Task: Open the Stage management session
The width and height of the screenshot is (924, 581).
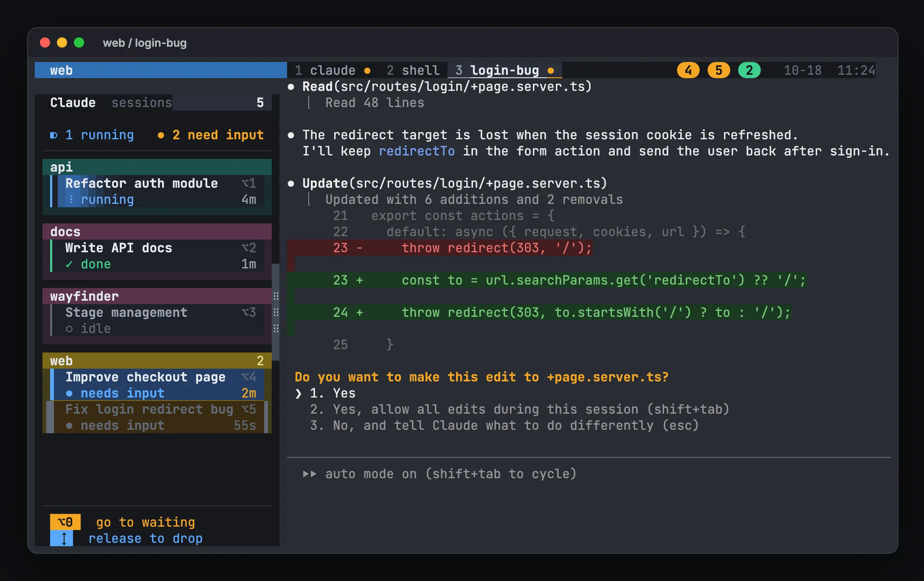Action: [x=157, y=320]
